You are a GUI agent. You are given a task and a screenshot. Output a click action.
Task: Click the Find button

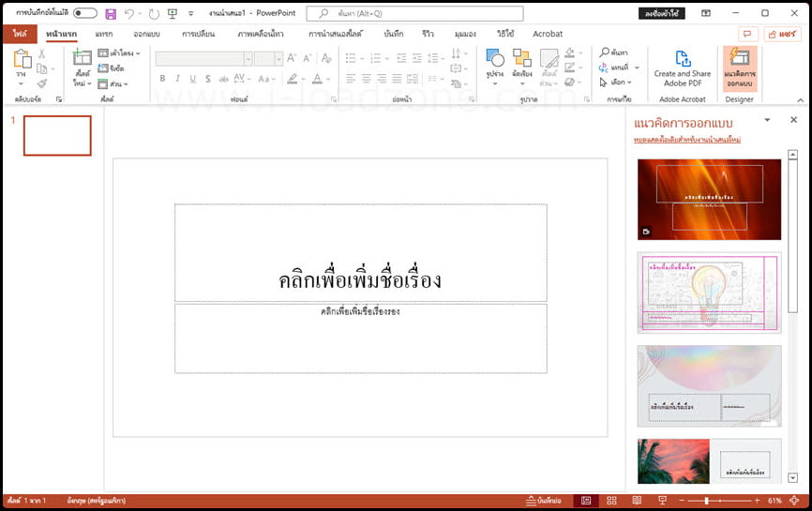[613, 53]
